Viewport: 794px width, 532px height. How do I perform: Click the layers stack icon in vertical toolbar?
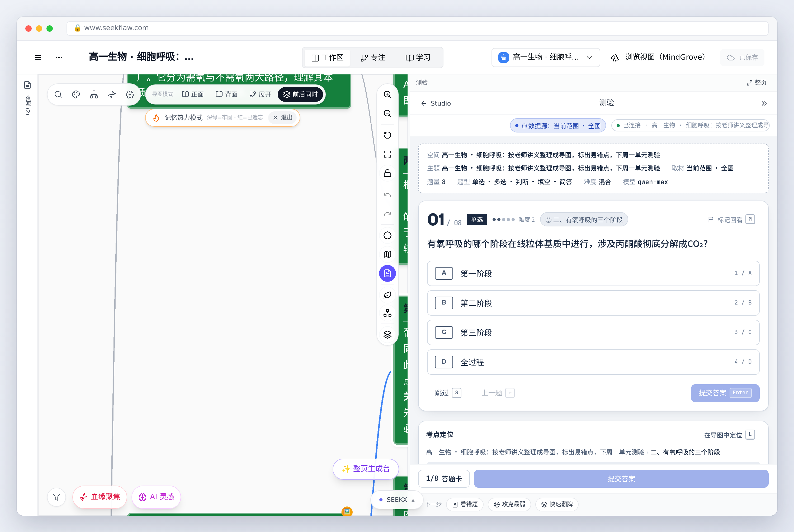[387, 335]
